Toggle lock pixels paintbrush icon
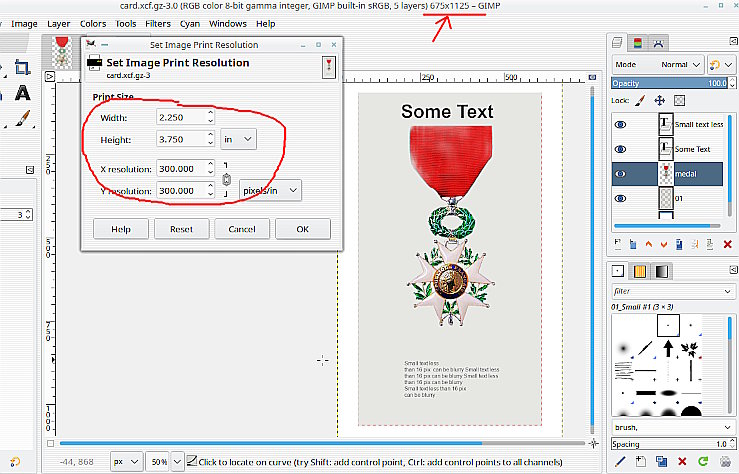739x474 pixels. pyautogui.click(x=640, y=100)
